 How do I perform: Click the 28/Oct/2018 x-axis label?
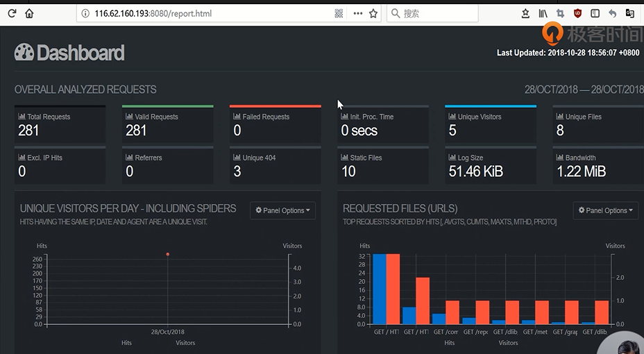coord(167,332)
